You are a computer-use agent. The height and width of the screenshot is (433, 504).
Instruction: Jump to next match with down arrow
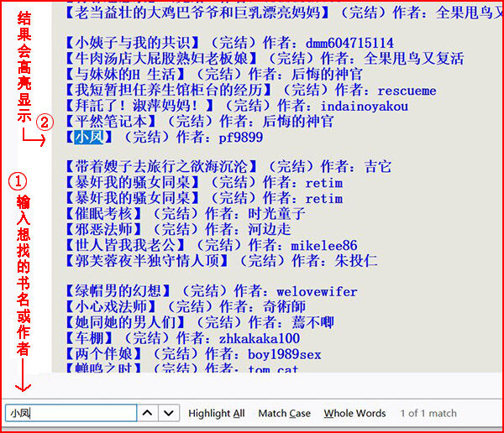click(170, 413)
